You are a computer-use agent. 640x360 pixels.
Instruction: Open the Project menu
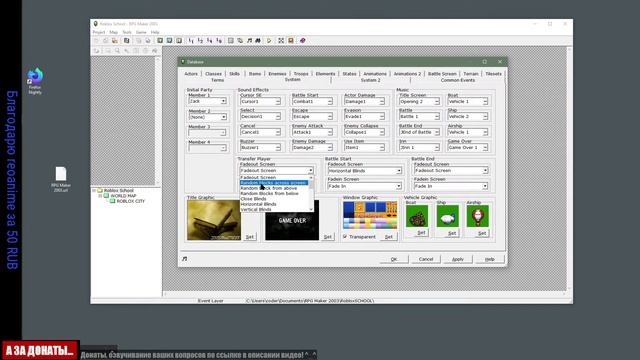point(98,32)
